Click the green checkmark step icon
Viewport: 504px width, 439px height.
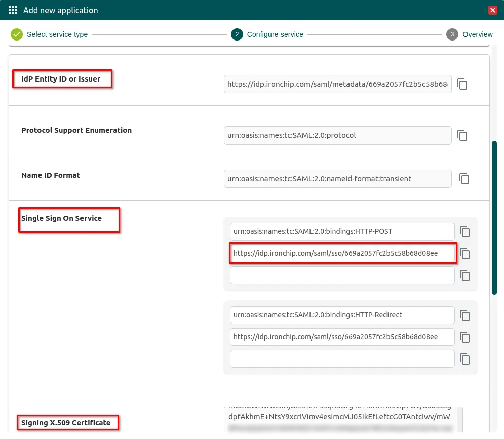pos(17,34)
